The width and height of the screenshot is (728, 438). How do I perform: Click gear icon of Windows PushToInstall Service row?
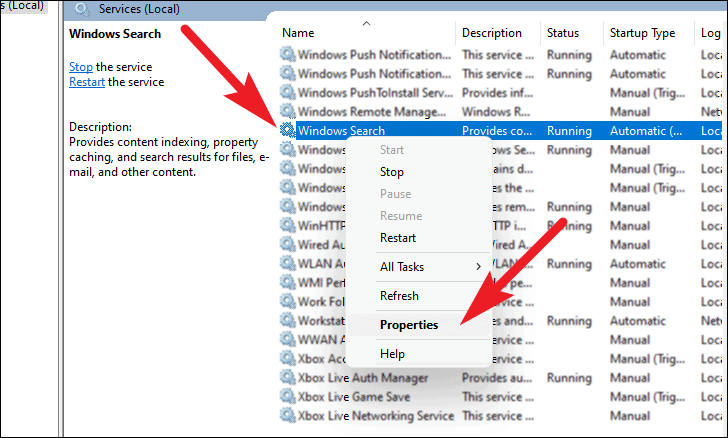click(x=287, y=92)
